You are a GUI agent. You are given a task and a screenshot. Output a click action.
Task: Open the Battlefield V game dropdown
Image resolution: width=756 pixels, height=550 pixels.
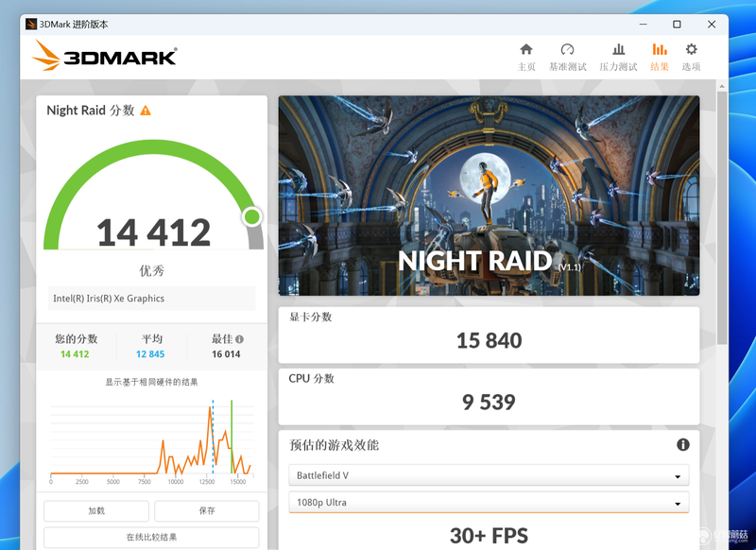pos(489,475)
